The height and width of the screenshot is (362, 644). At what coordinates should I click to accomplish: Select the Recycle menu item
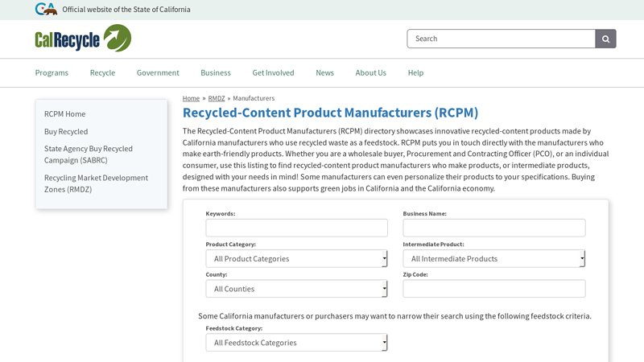point(102,72)
